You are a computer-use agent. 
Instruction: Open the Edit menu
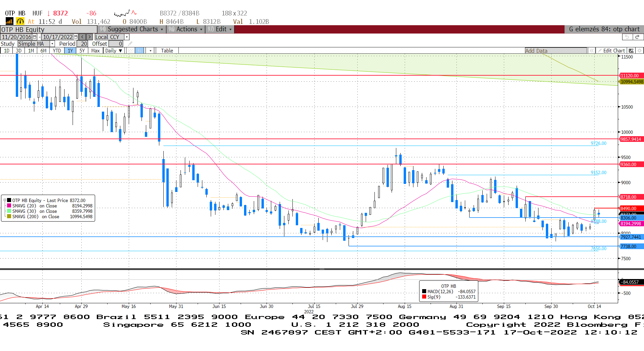point(219,29)
